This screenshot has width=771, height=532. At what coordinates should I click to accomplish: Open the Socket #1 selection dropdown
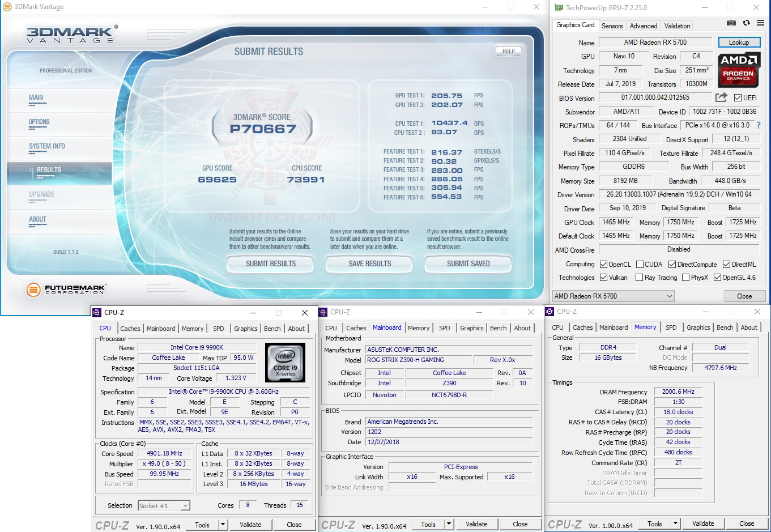point(164,505)
